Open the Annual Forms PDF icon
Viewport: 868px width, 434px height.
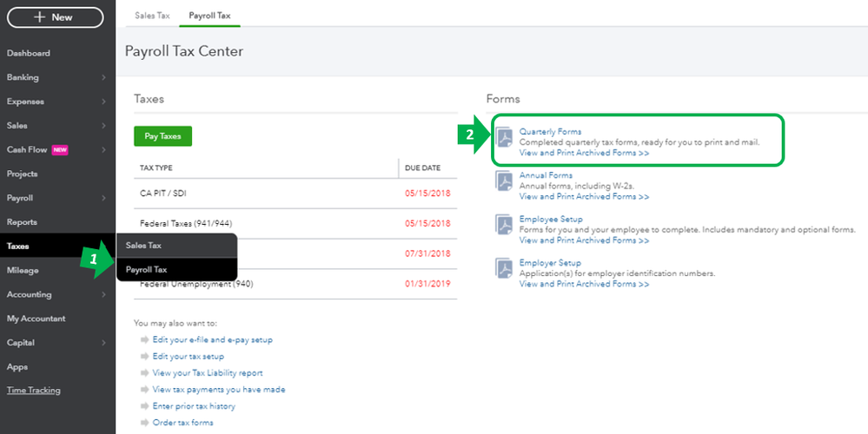504,181
